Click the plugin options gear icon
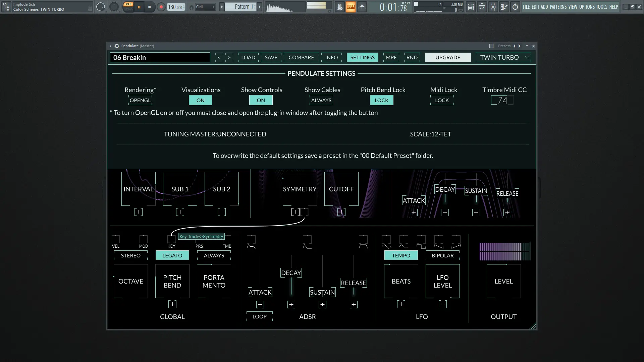 (x=117, y=46)
